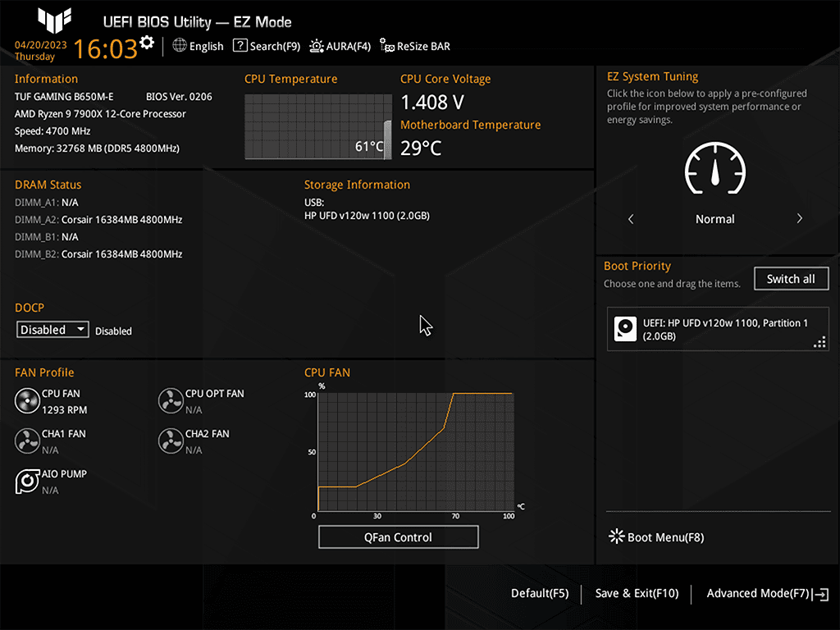This screenshot has width=840, height=630.
Task: Open the date and time settings gear
Action: tap(147, 43)
